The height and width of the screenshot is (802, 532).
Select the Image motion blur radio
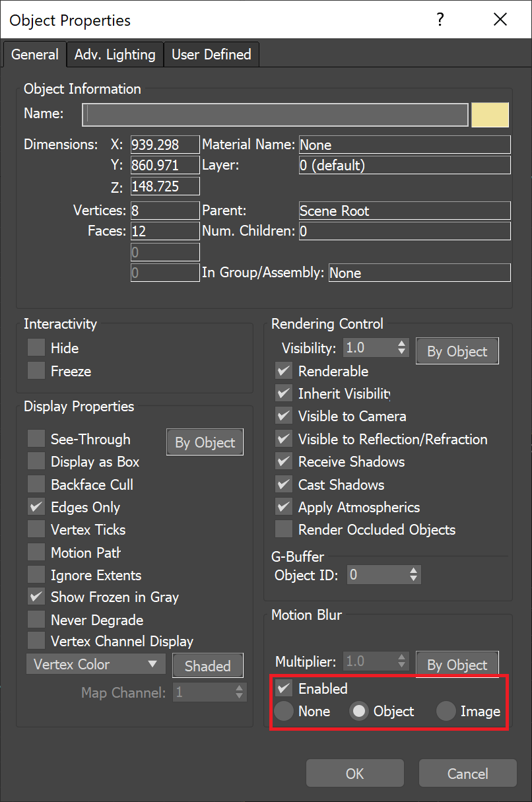[x=446, y=711]
